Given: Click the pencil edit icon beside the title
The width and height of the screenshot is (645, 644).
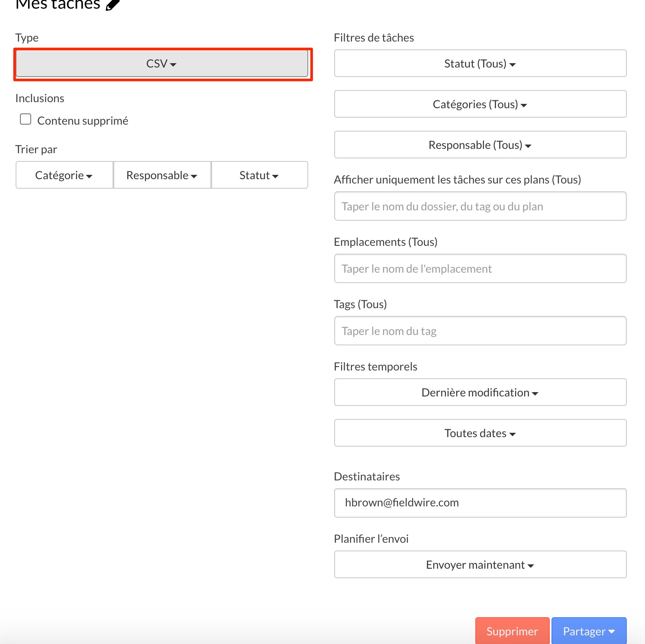Looking at the screenshot, I should (113, 5).
